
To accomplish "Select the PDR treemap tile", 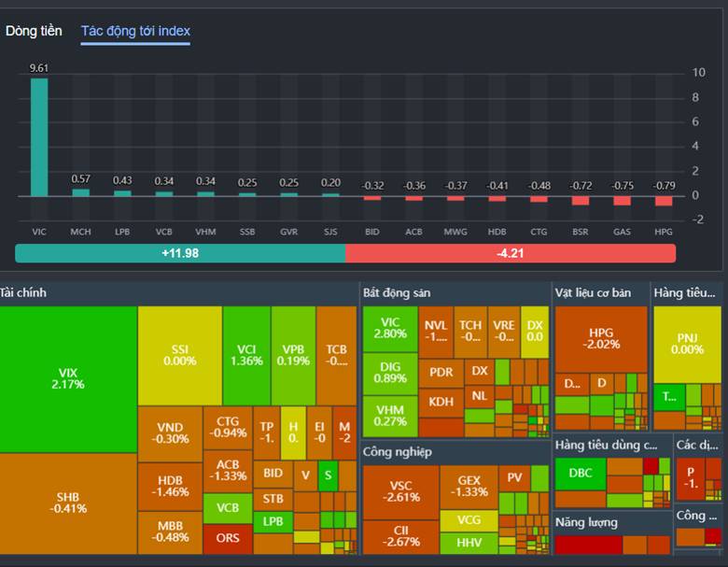I will click(441, 373).
